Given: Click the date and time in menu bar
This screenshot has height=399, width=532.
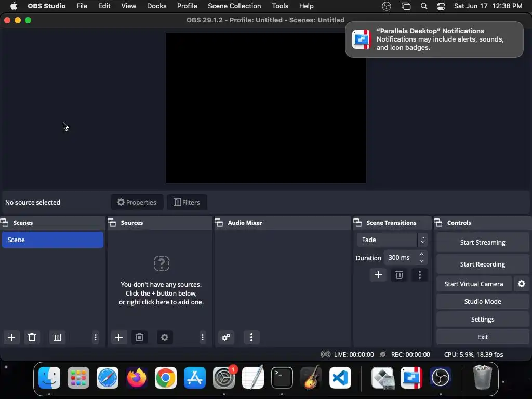Looking at the screenshot, I should pyautogui.click(x=488, y=6).
